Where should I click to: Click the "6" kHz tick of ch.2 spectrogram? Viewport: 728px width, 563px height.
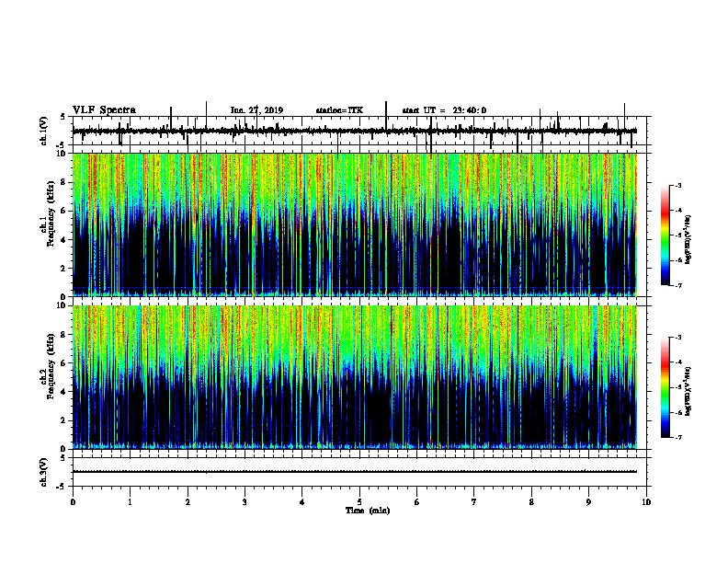[64, 363]
